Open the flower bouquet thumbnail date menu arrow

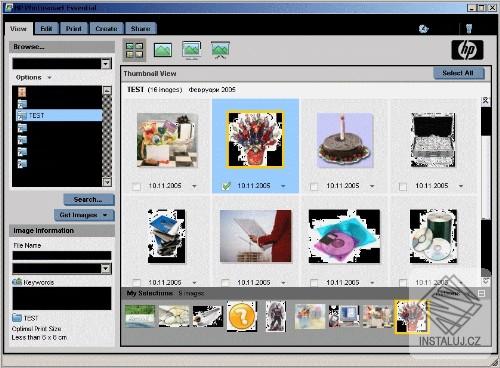283,186
